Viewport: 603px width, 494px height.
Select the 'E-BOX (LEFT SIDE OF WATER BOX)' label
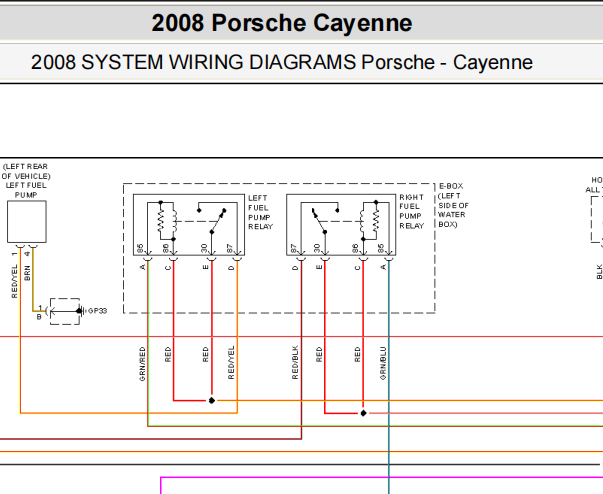pos(453,205)
